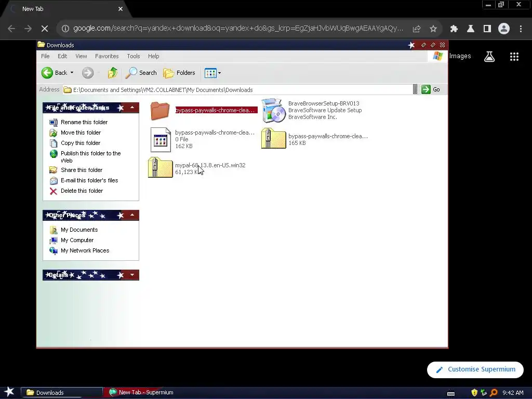Click the browser URL address bar
This screenshot has width=532, height=399.
(237, 29)
